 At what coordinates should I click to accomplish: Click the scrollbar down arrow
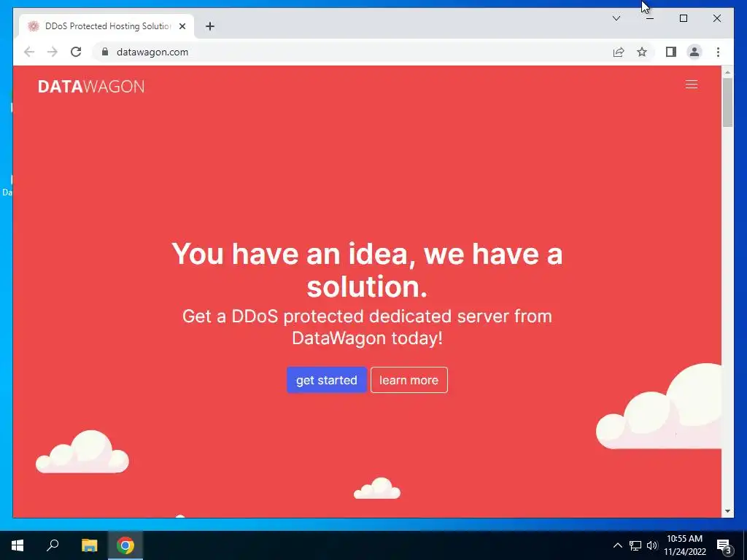click(727, 511)
